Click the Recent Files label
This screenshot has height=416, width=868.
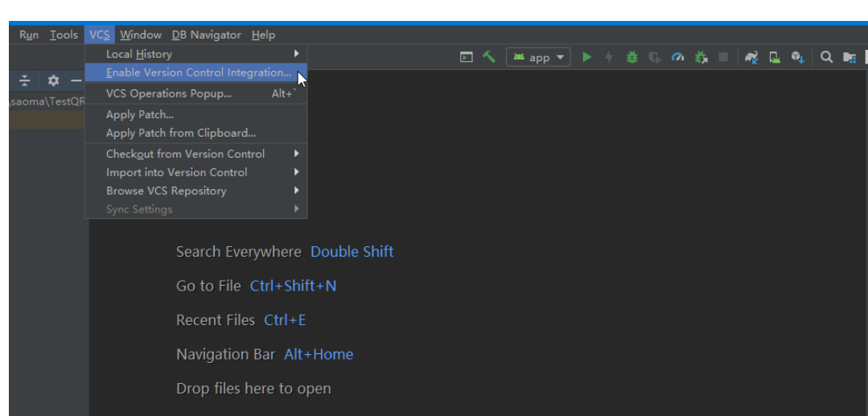click(216, 320)
